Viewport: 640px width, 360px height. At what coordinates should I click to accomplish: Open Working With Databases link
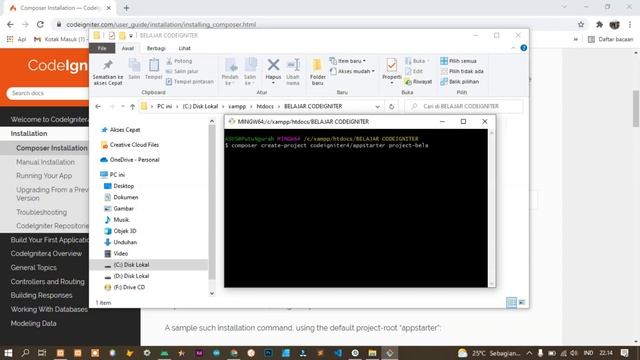coord(49,309)
